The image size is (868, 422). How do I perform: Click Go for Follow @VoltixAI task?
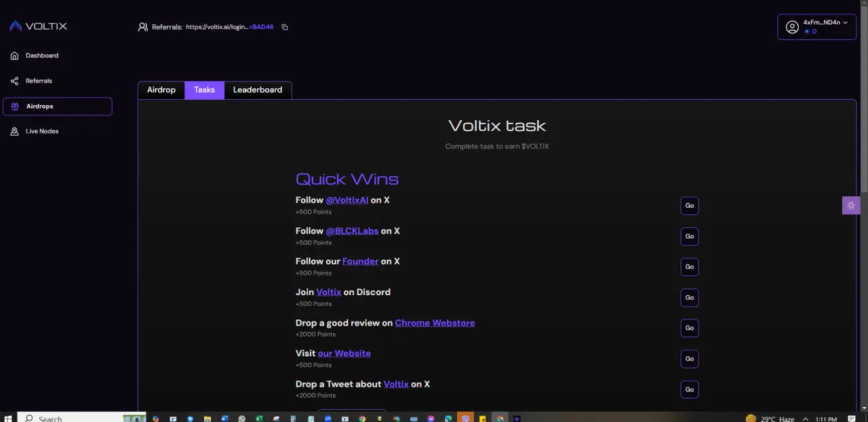coord(690,206)
